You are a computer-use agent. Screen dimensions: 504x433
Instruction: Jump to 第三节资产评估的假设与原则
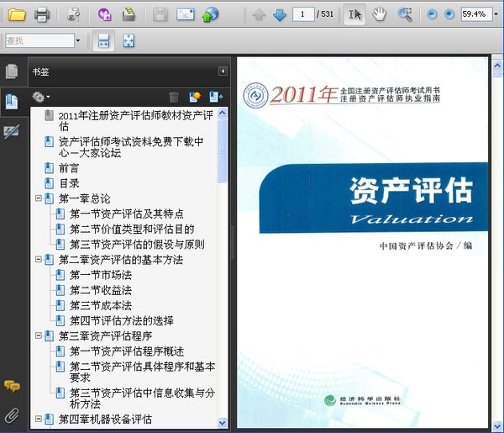pyautogui.click(x=137, y=245)
